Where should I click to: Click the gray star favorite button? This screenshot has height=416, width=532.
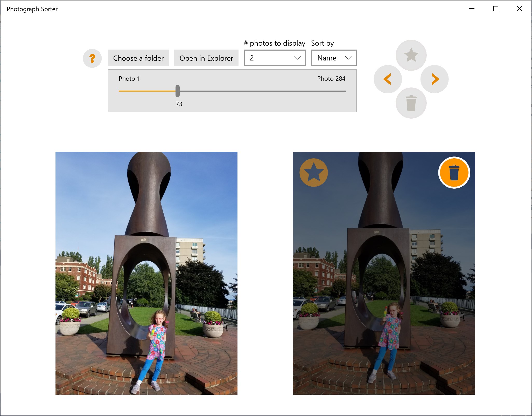point(411,55)
